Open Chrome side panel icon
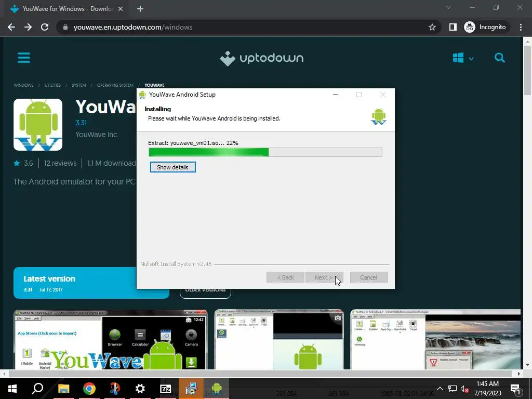Image resolution: width=532 pixels, height=399 pixels. (x=453, y=27)
